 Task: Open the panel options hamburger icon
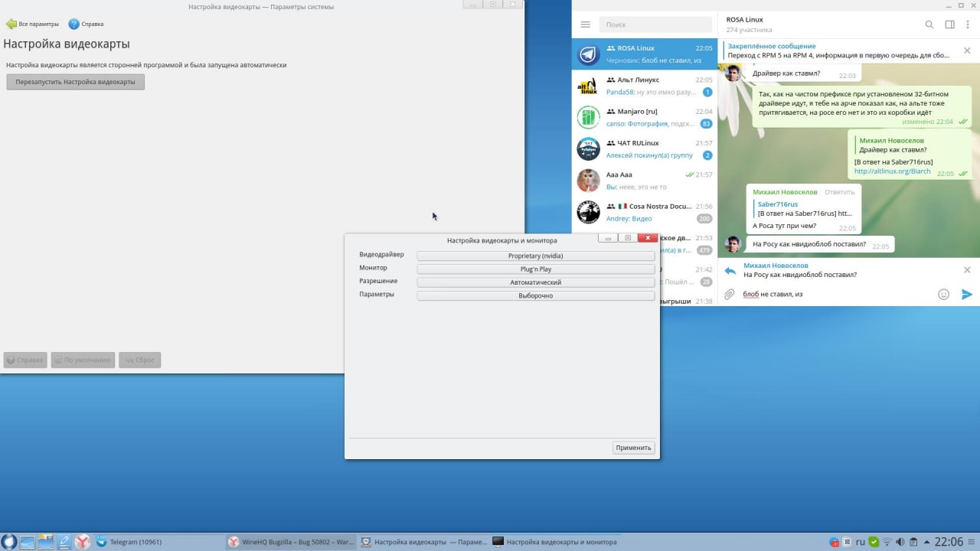tap(972, 542)
